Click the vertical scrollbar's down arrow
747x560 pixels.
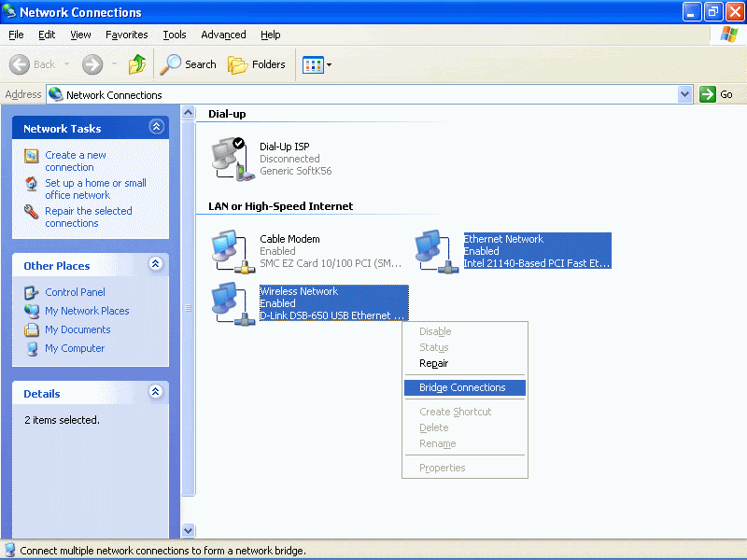[x=189, y=529]
